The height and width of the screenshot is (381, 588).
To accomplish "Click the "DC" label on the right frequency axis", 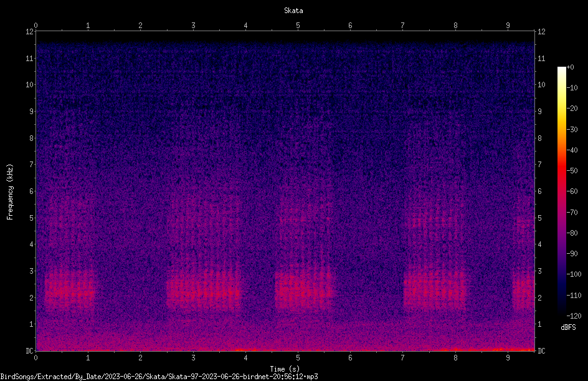I will 541,351.
